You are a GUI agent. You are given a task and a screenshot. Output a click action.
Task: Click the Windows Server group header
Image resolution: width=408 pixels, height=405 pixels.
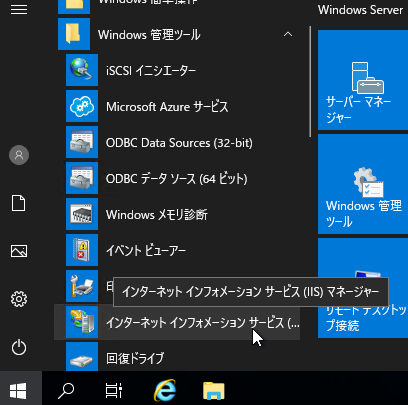pyautogui.click(x=360, y=10)
